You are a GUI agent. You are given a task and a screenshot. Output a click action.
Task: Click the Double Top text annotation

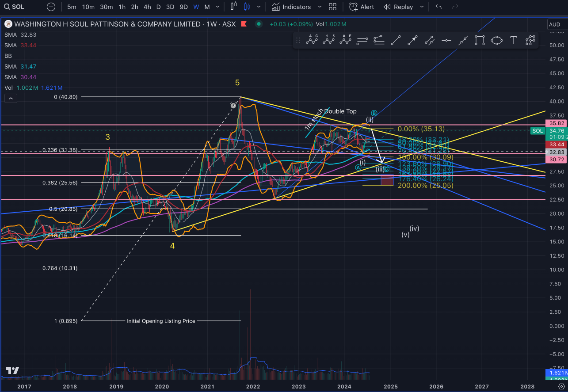click(340, 111)
